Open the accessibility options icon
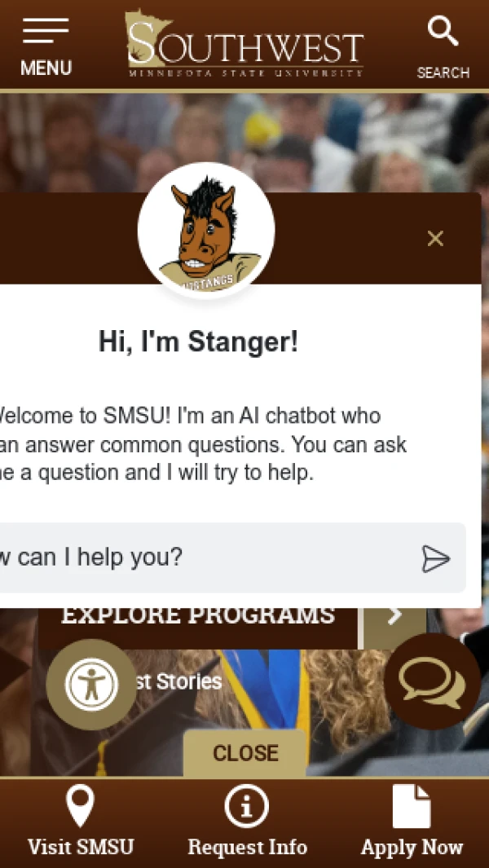Image resolution: width=489 pixels, height=868 pixels. pyautogui.click(x=91, y=685)
